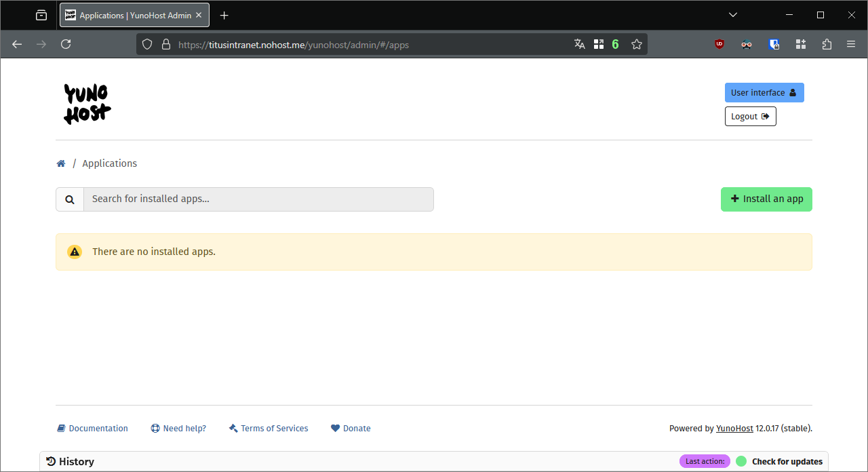Focus the search for installed apps field
This screenshot has width=868, height=472.
[x=258, y=199]
